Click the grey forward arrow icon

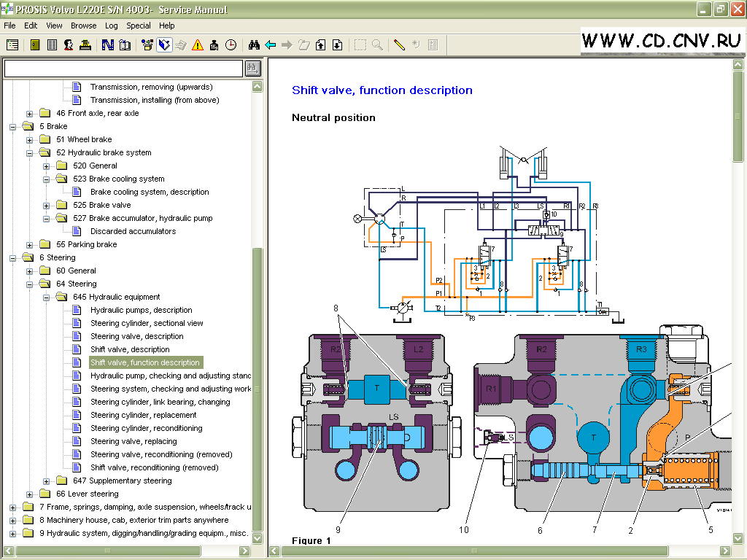coord(287,44)
